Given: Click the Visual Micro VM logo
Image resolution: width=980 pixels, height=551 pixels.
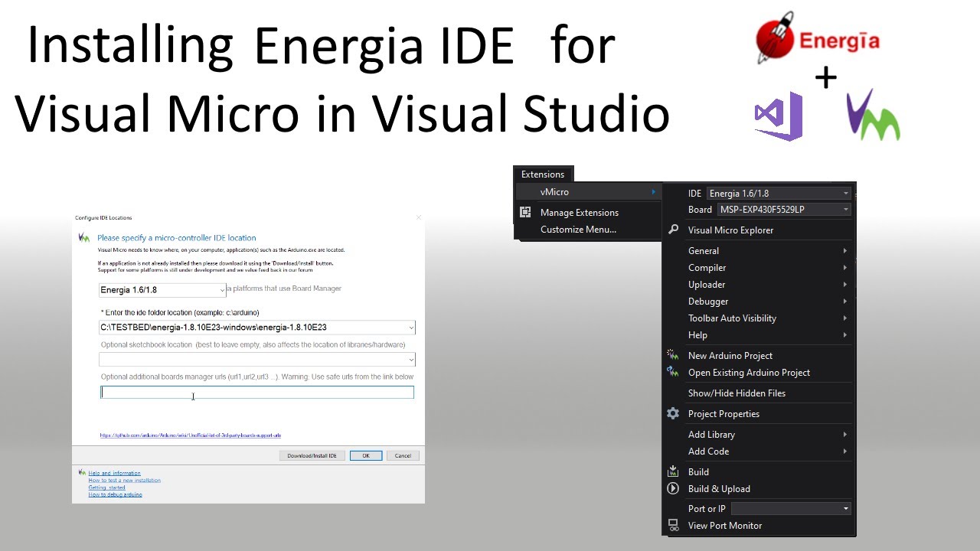Looking at the screenshot, I should [873, 115].
